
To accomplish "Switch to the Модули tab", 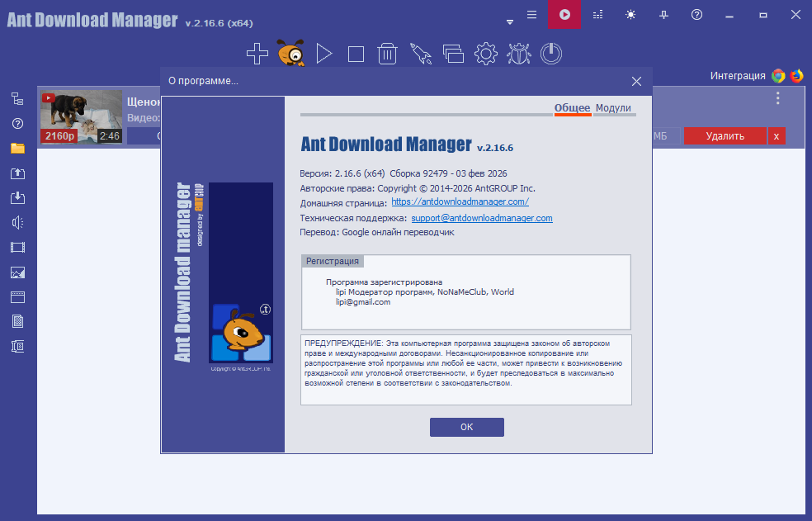I will 613,108.
